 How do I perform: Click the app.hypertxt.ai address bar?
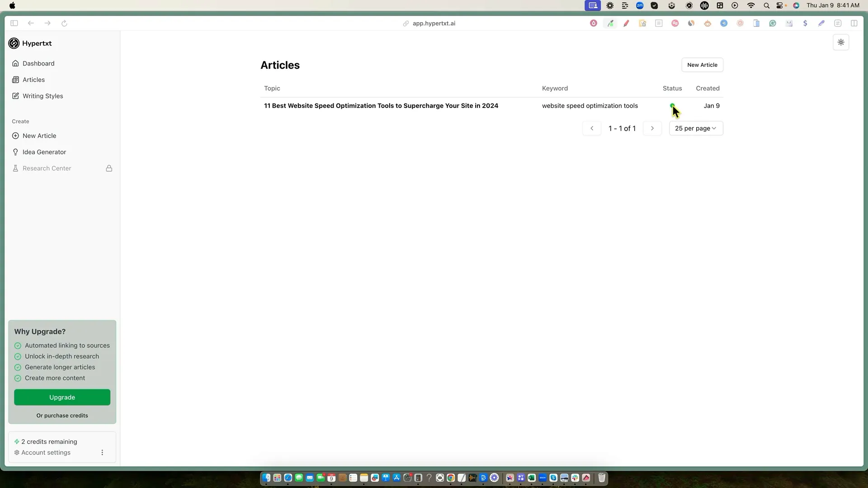433,23
